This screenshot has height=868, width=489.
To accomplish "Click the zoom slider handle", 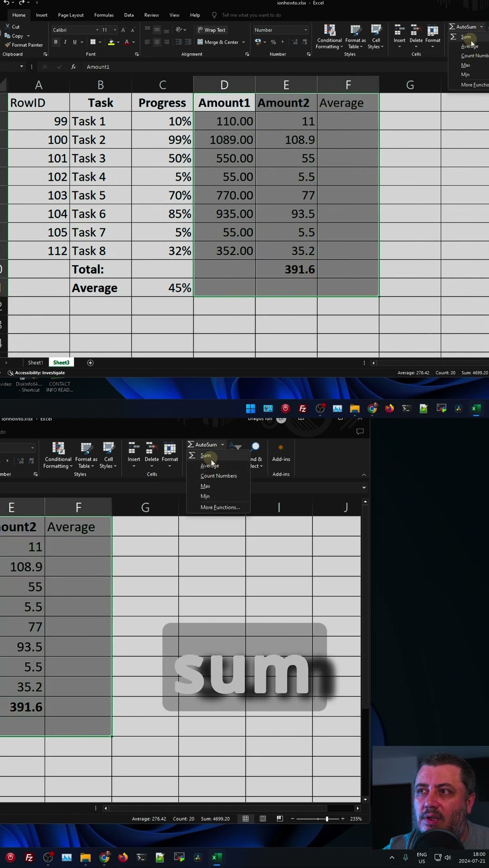I will coord(327,819).
